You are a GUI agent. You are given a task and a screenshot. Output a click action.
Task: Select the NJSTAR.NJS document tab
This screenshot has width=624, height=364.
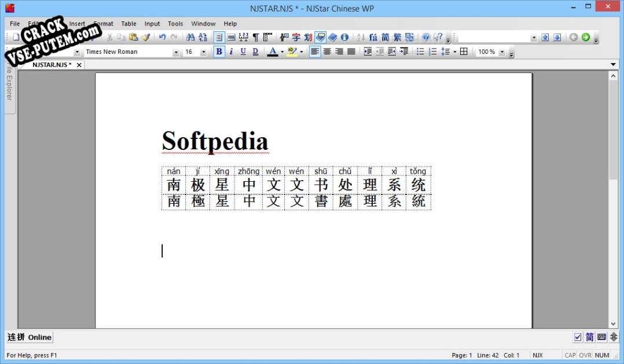(x=52, y=64)
